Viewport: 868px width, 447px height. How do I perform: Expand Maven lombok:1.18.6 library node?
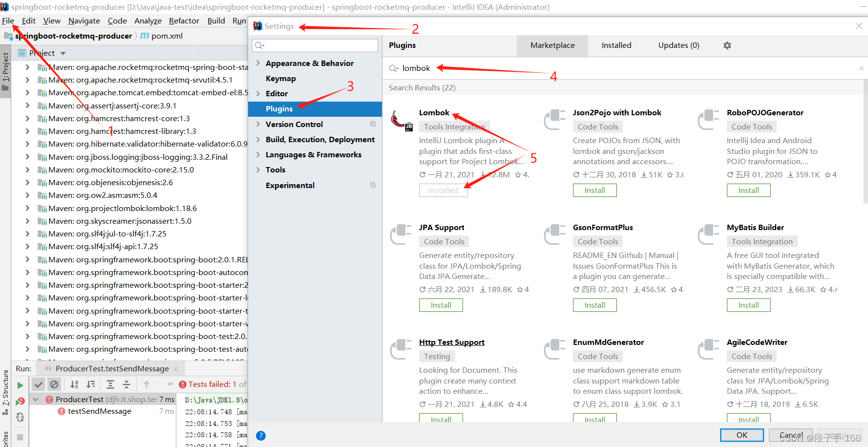click(x=27, y=208)
